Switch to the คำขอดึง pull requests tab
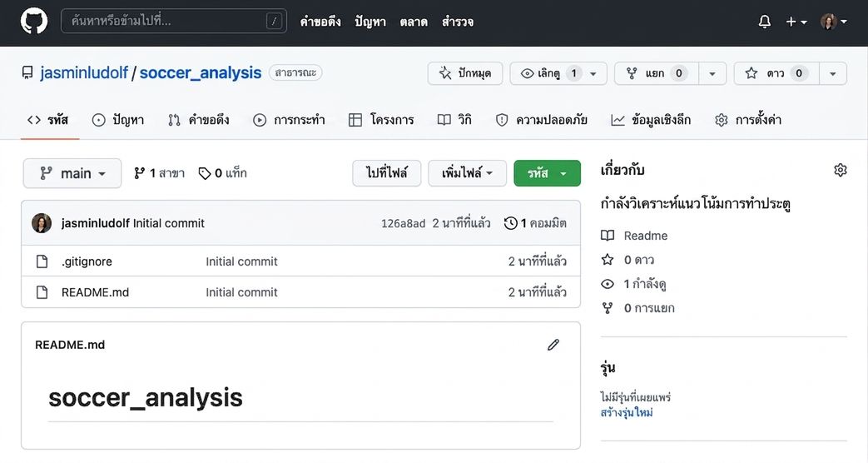Viewport: 868px width, 463px height. pyautogui.click(x=199, y=120)
